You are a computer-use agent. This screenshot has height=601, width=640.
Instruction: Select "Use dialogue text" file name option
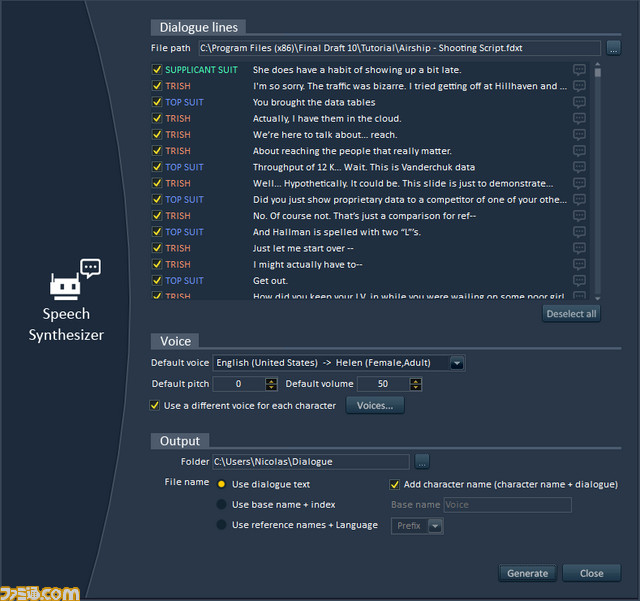(221, 484)
